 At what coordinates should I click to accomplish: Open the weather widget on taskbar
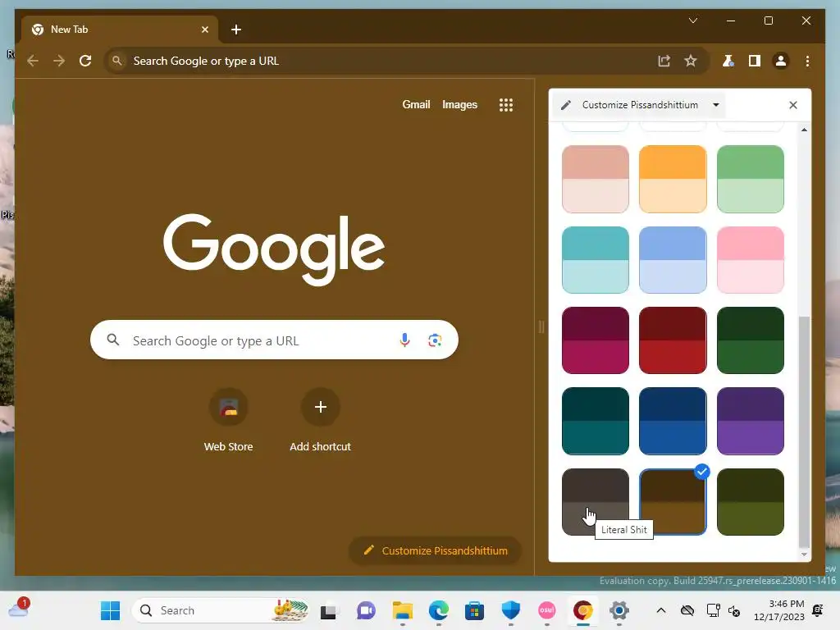[x=19, y=608]
